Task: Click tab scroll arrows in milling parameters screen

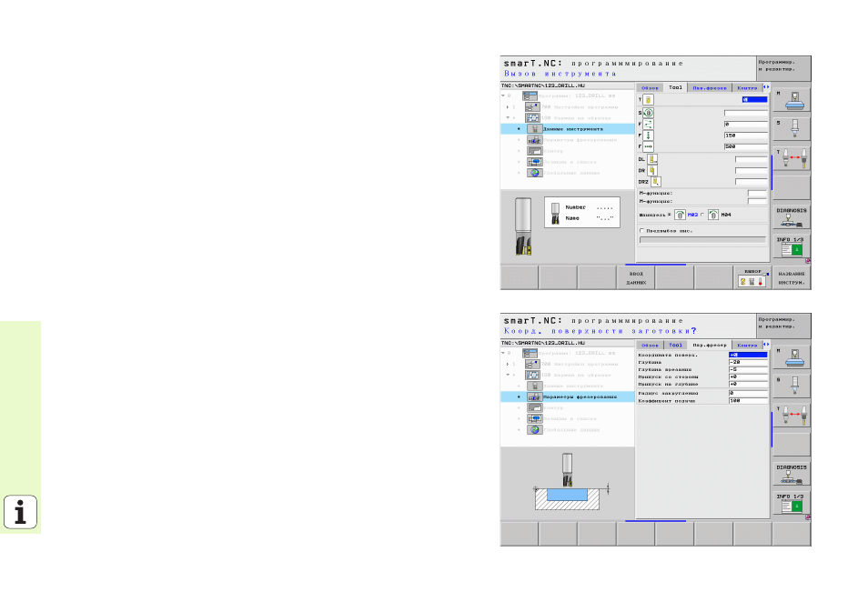Action: coord(766,344)
